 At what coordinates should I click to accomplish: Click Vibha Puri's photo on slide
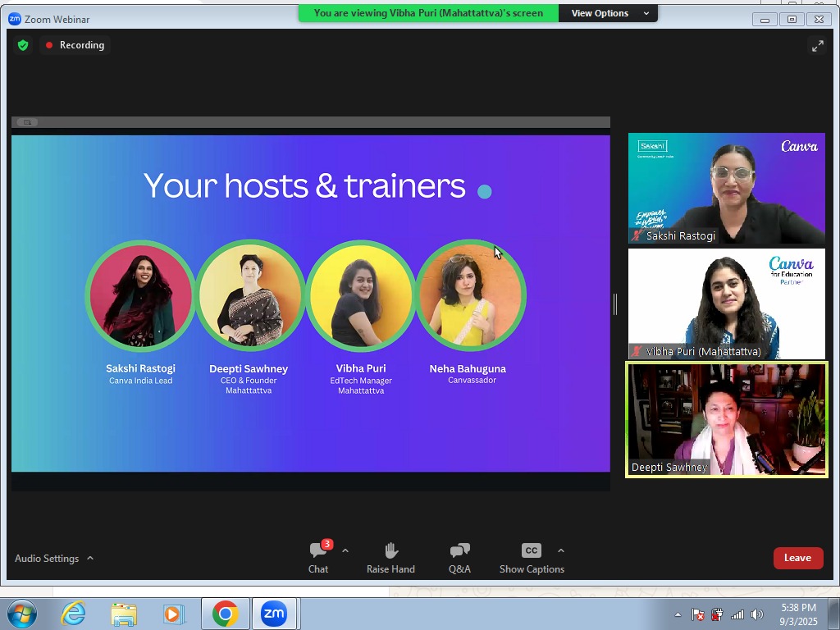pyautogui.click(x=361, y=295)
